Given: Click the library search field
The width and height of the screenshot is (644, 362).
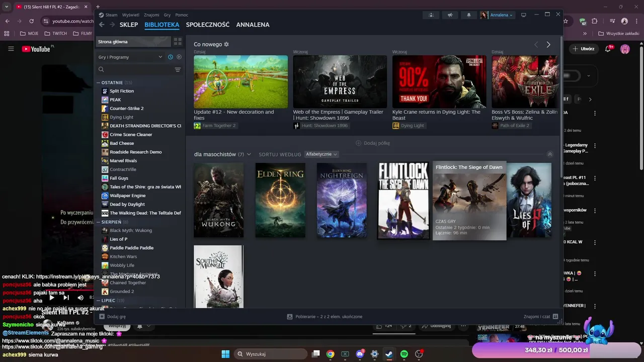Looking at the screenshot, I should (x=134, y=69).
